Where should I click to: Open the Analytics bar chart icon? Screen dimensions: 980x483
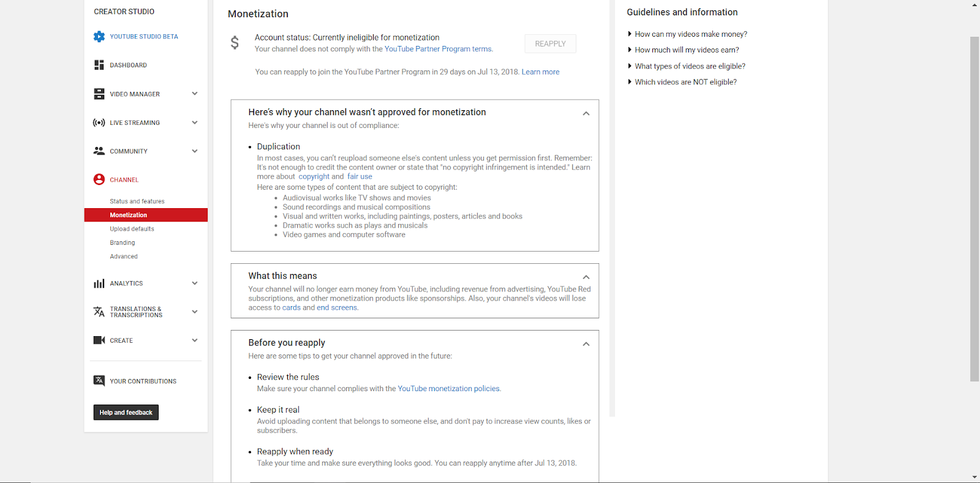99,283
